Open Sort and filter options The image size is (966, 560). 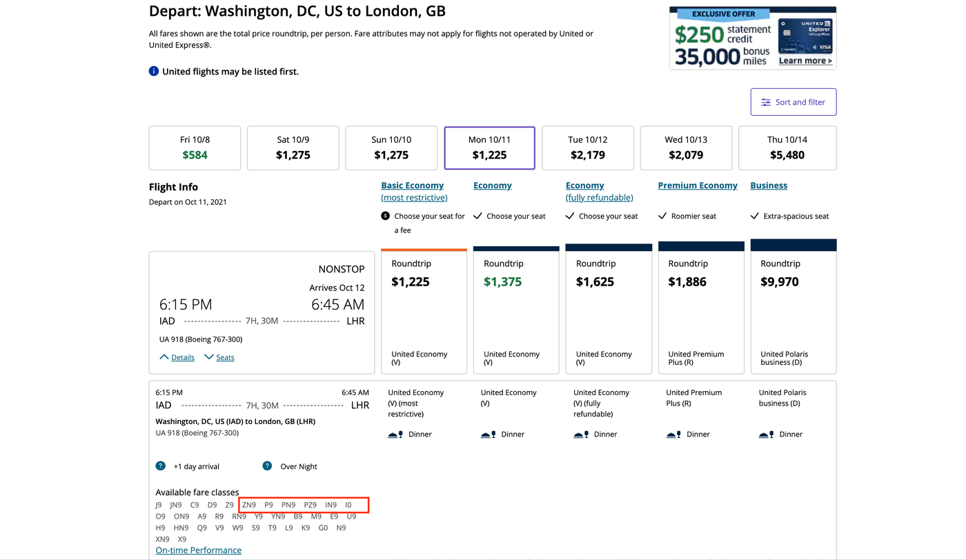tap(793, 102)
